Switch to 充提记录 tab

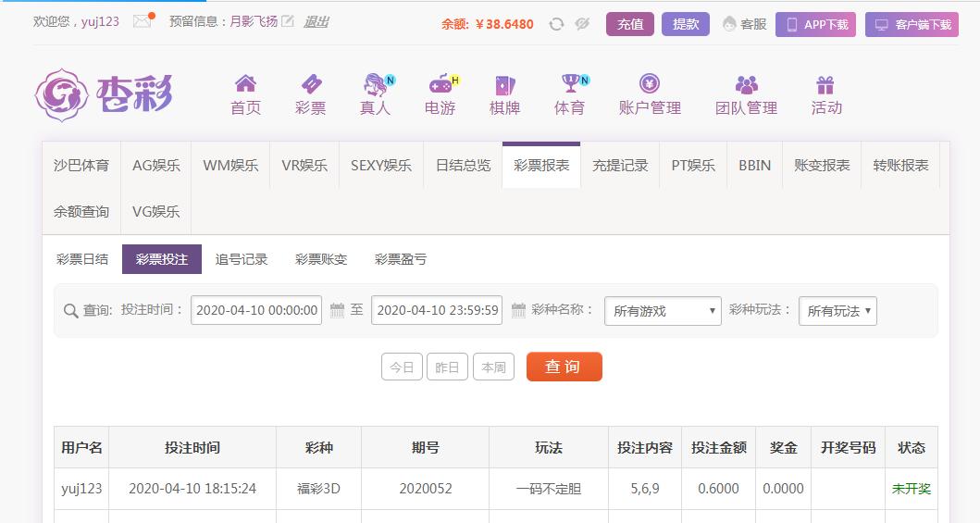coord(620,166)
